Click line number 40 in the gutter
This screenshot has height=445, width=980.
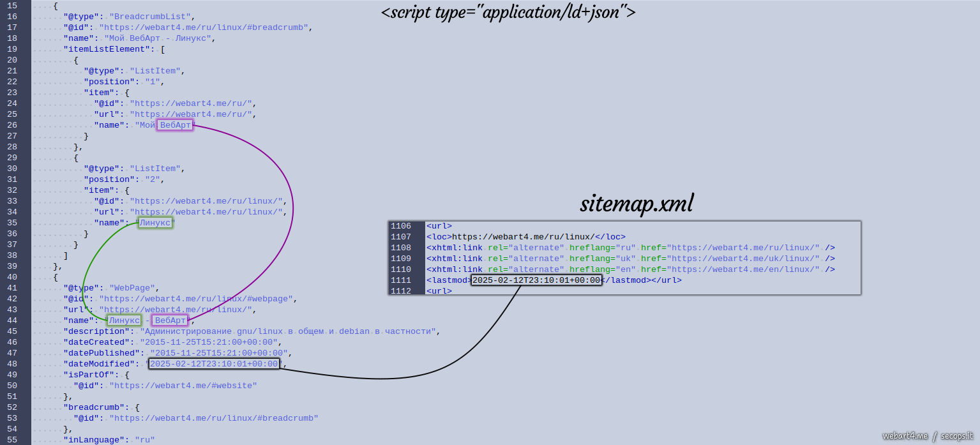coord(12,277)
